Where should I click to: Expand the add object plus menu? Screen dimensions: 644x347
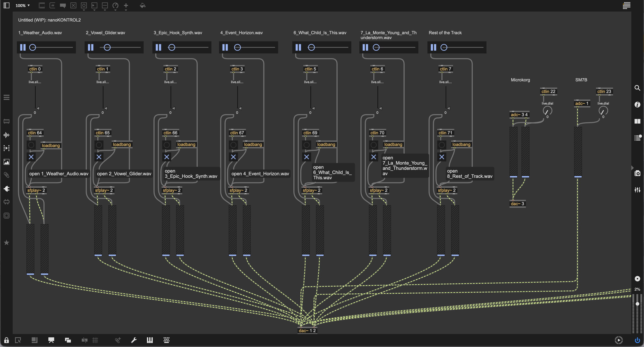126,6
